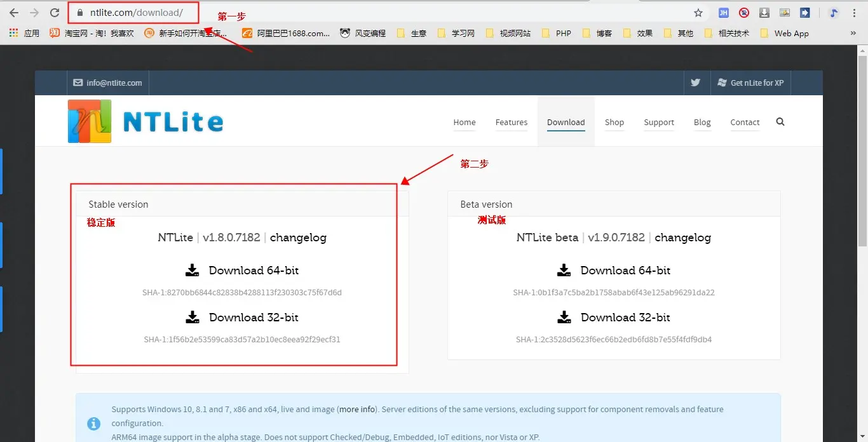
Task: Click the Twitter bird icon
Action: coord(695,83)
